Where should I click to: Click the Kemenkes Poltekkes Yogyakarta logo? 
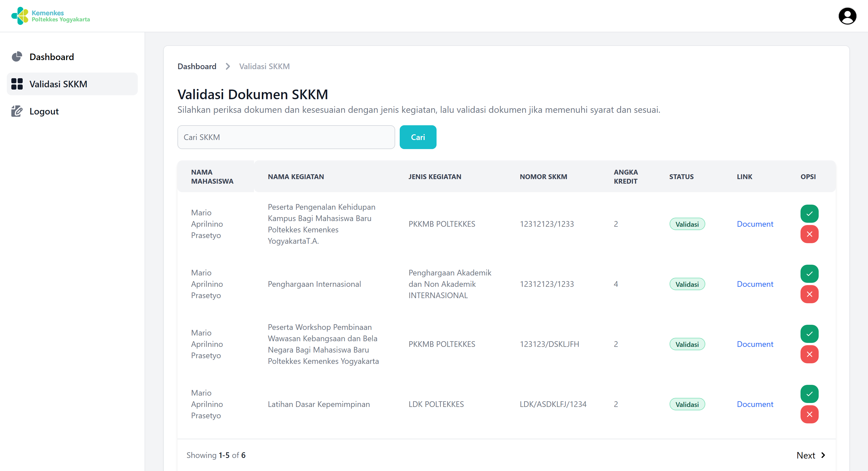(x=50, y=16)
